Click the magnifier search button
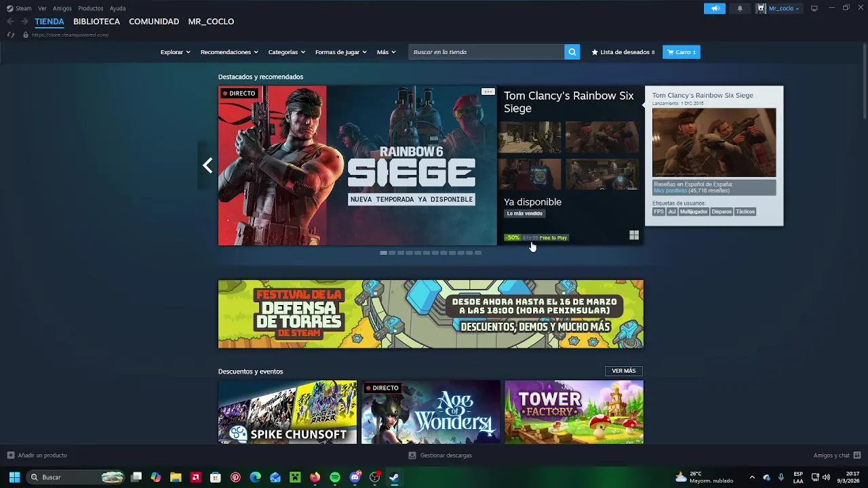868x488 pixels. pyautogui.click(x=572, y=52)
